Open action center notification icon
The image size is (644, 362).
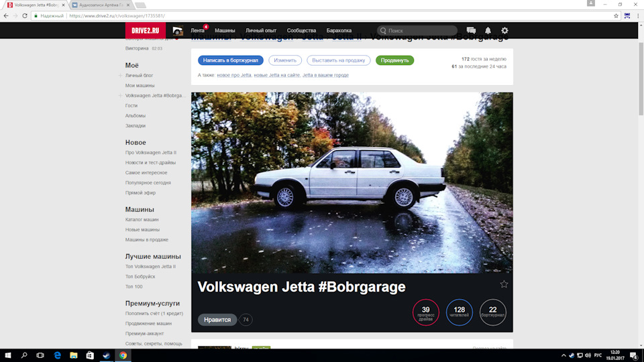point(634,355)
